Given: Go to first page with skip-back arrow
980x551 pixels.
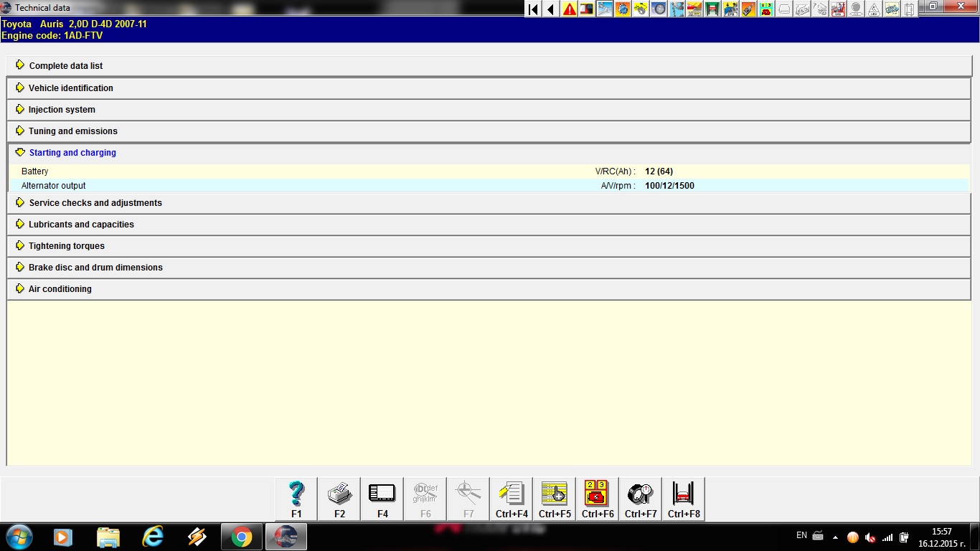Looking at the screenshot, I should point(533,9).
